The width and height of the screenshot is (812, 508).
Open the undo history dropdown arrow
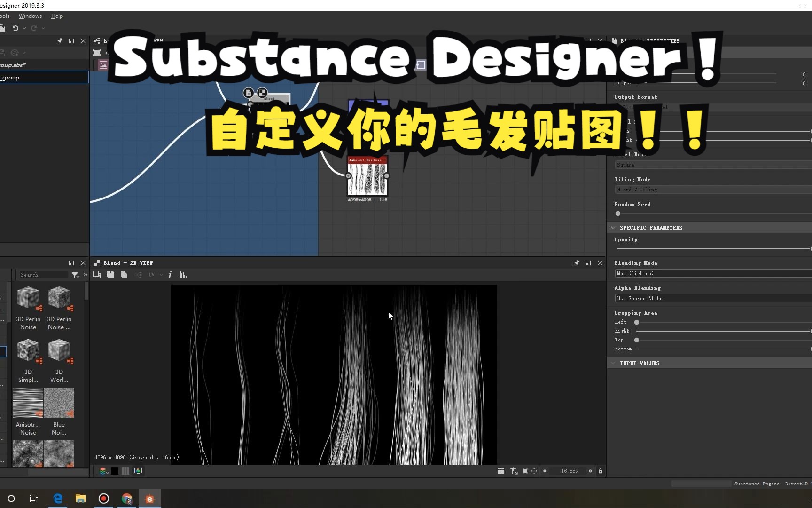[24, 28]
